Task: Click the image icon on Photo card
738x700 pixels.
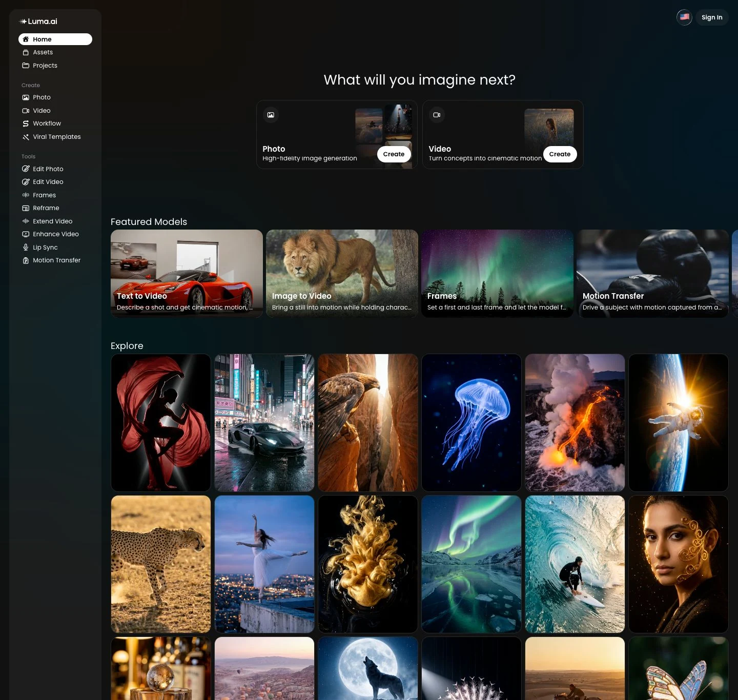Action: coord(271,115)
